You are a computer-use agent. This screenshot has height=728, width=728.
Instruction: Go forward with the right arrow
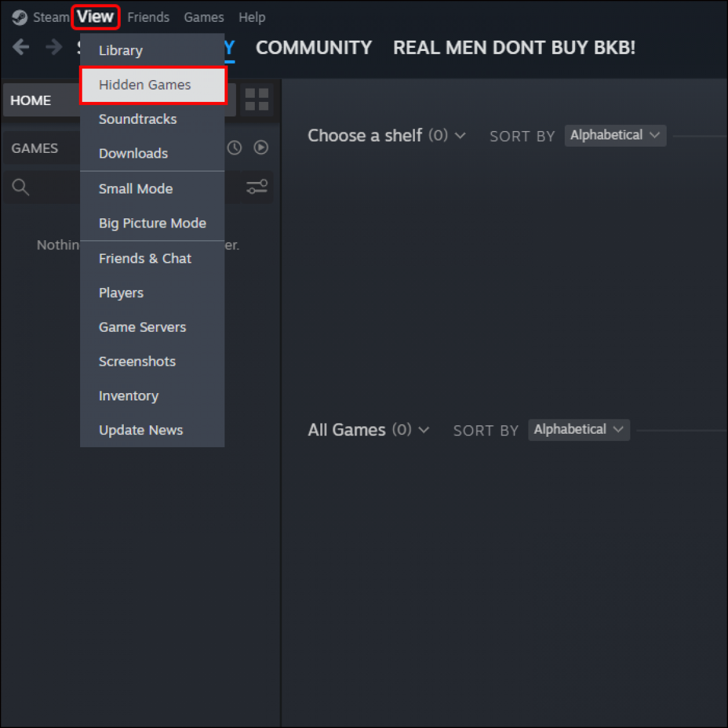click(54, 47)
